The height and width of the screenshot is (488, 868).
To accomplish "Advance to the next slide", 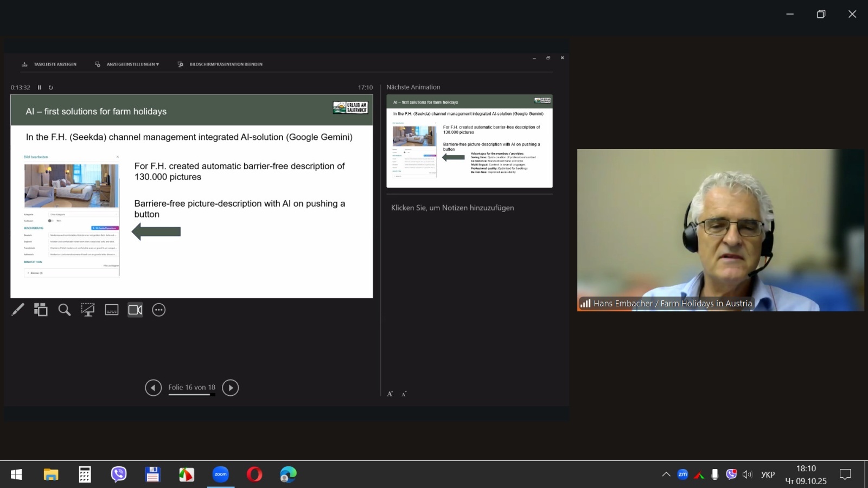I will click(x=231, y=388).
